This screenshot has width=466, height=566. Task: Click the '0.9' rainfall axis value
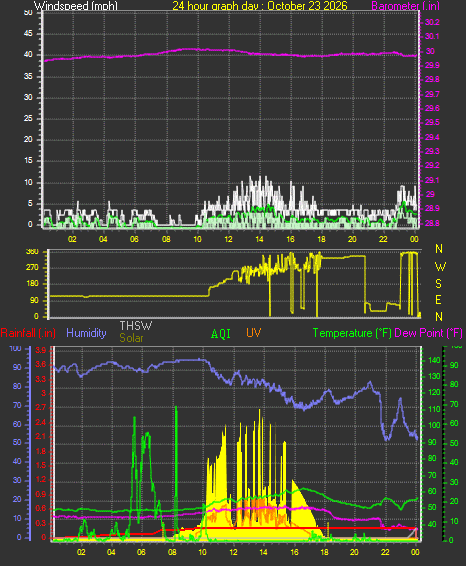41,494
